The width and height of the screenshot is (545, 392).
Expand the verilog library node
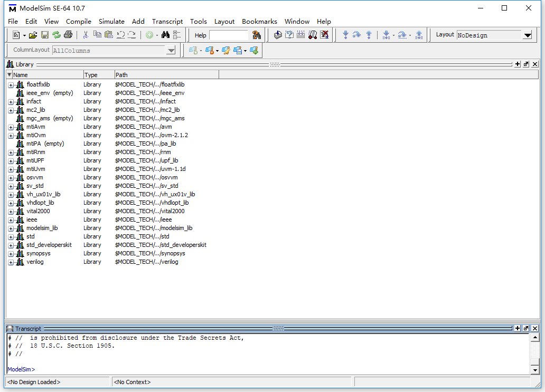[11, 263]
